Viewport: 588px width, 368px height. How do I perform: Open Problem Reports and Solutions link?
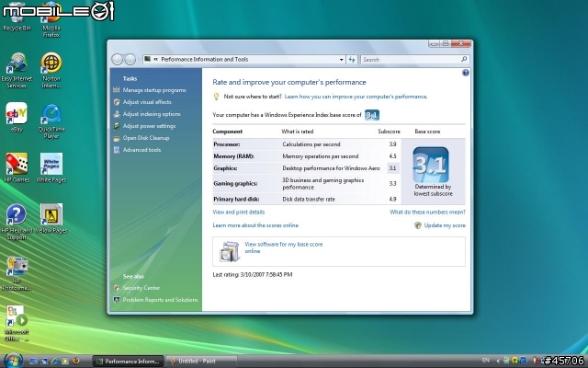pyautogui.click(x=160, y=300)
